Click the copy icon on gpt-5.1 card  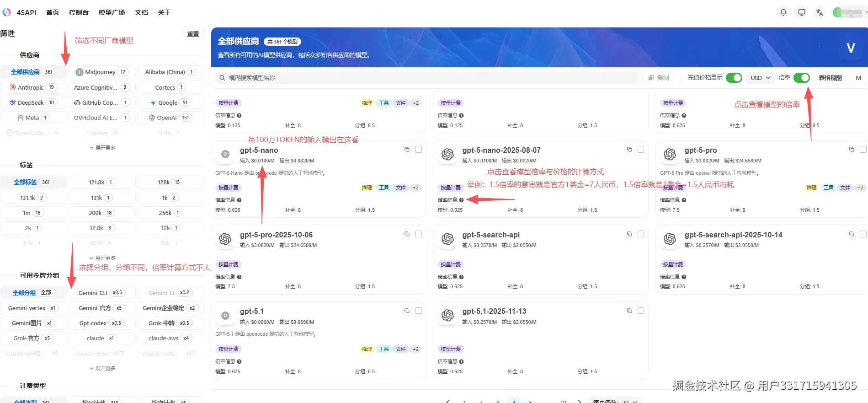click(x=407, y=311)
